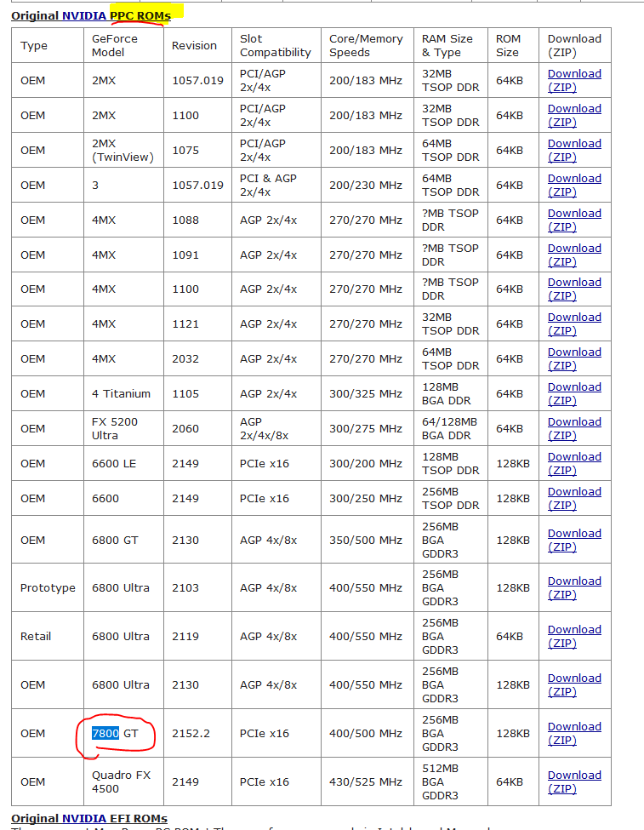The image size is (644, 830).
Task: Click the '350/500 MHz' speed cell
Action: [x=366, y=540]
